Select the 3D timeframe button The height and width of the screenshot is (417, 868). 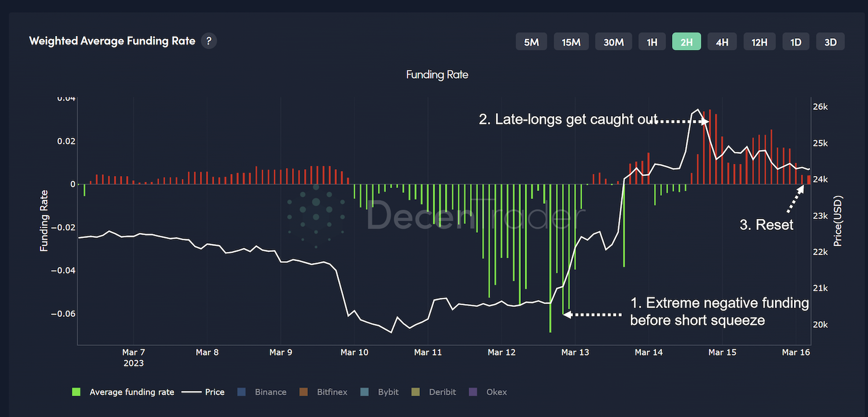[x=830, y=42]
